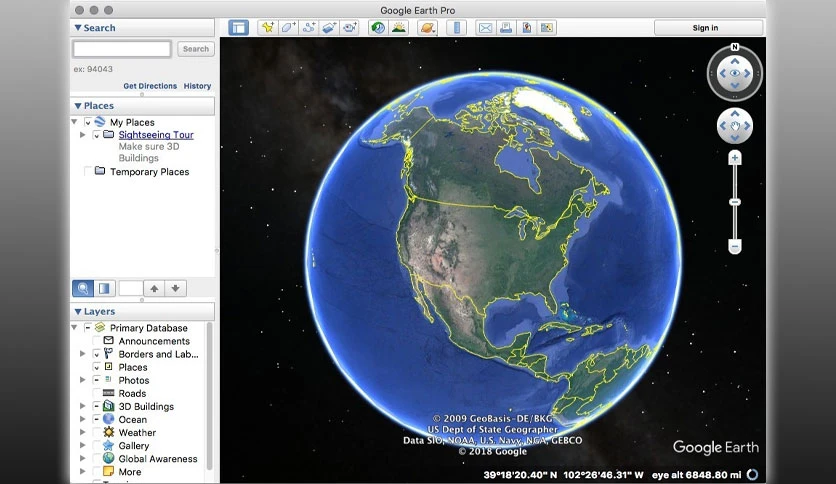Toggle sunlight across the landscape icon
The width and height of the screenshot is (836, 484).
pos(398,28)
